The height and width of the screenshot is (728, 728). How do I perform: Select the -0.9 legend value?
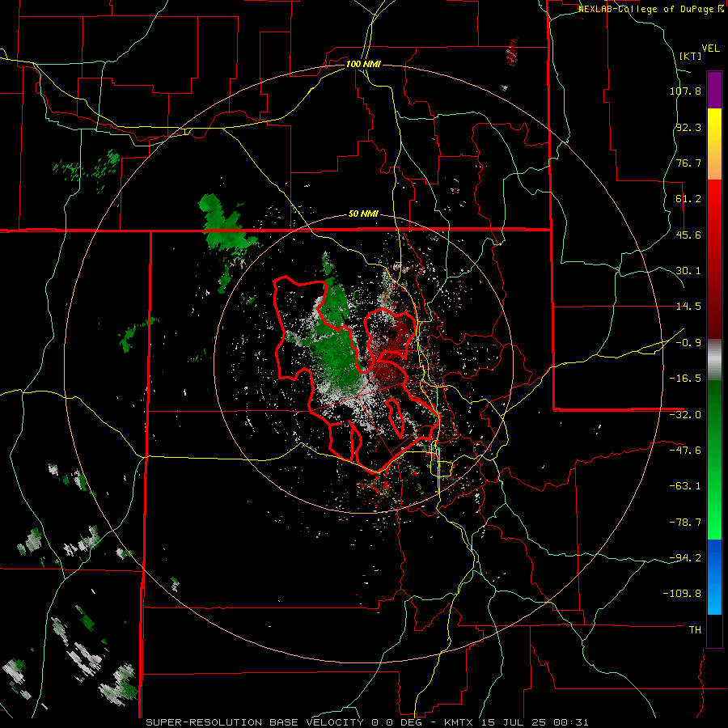click(x=688, y=343)
